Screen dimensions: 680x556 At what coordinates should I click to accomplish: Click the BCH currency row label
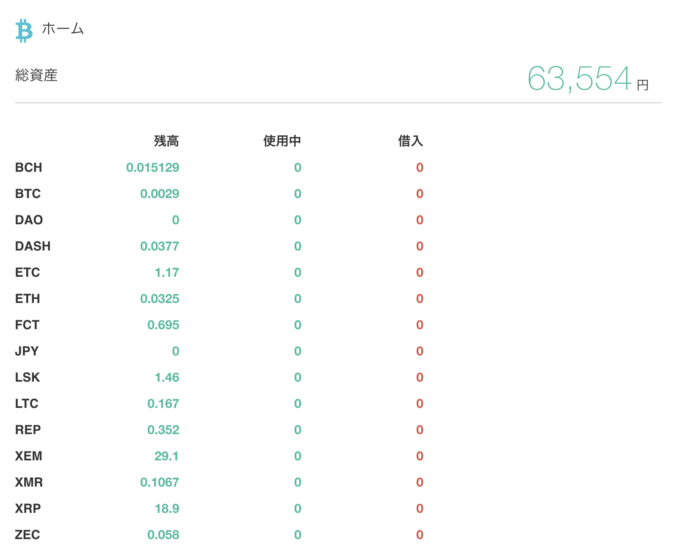pos(29,167)
